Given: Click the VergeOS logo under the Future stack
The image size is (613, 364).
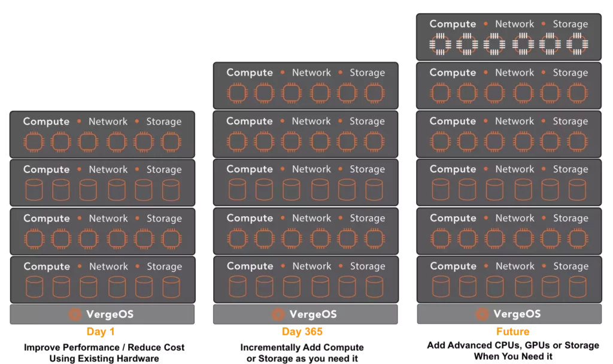Looking at the screenshot, I should click(x=482, y=314).
